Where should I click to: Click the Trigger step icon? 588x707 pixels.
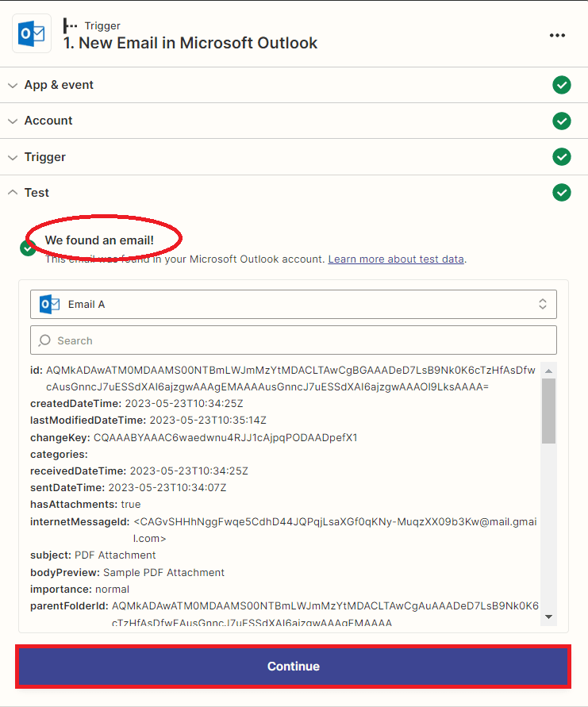[71, 26]
